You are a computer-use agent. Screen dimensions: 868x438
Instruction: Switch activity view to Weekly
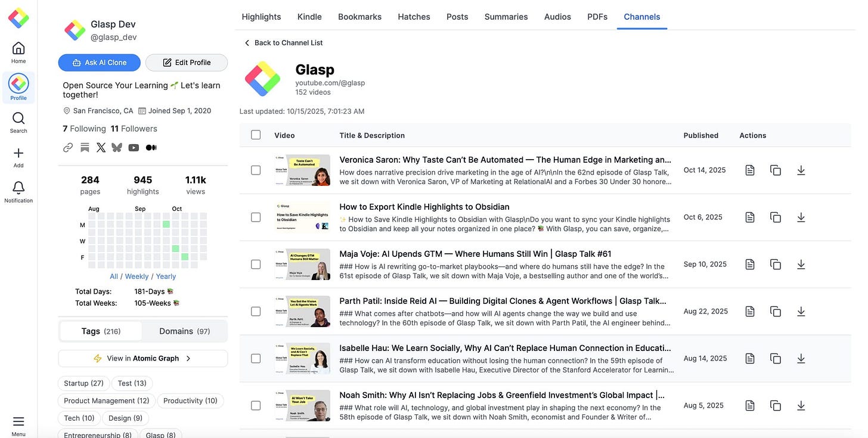137,277
